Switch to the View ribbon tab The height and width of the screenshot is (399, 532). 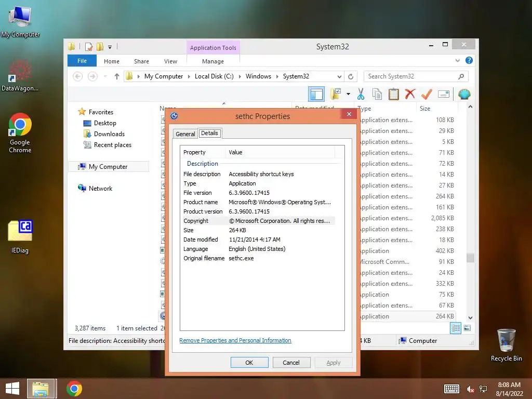170,61
